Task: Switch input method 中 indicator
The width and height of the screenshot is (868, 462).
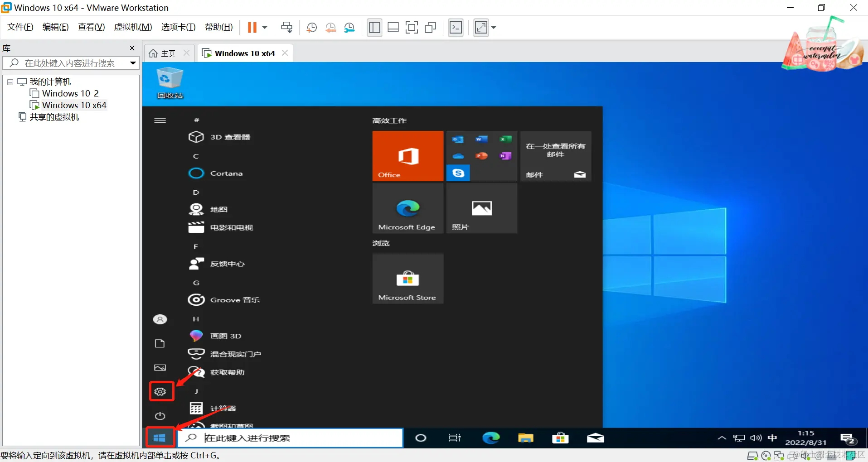Action: coord(772,438)
